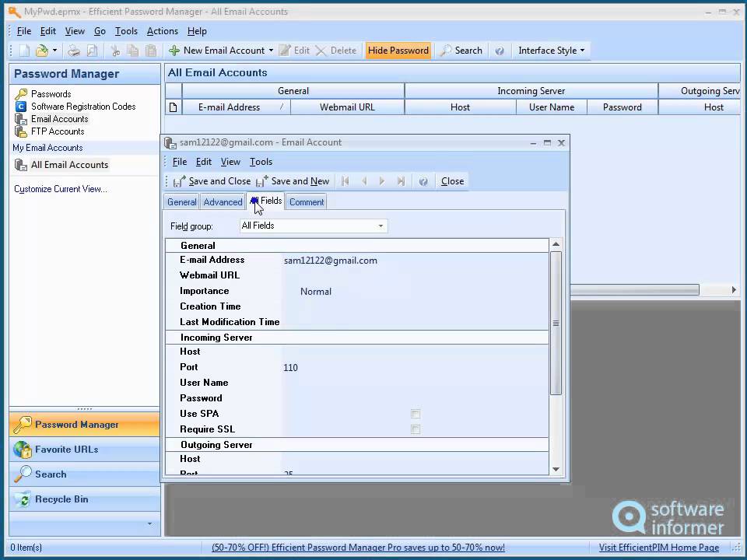Image resolution: width=747 pixels, height=560 pixels.
Task: Open Passwords key icon in sidebar
Action: tap(21, 94)
